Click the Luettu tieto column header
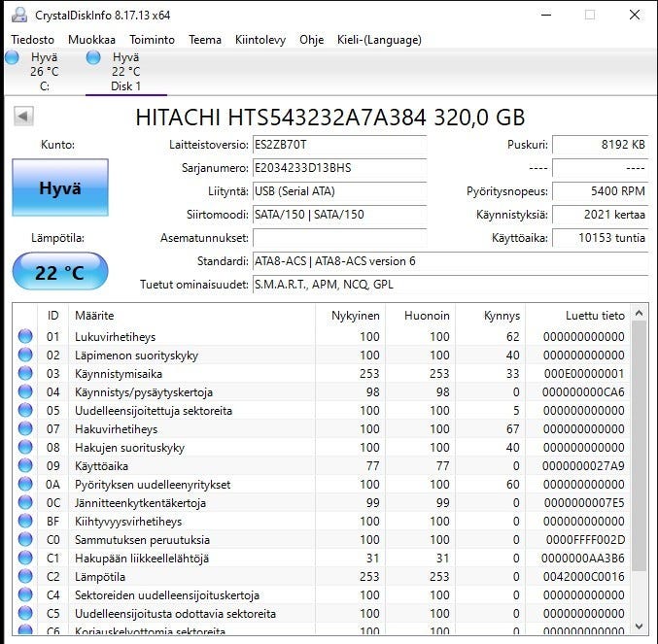The height and width of the screenshot is (644, 658). pos(595,316)
